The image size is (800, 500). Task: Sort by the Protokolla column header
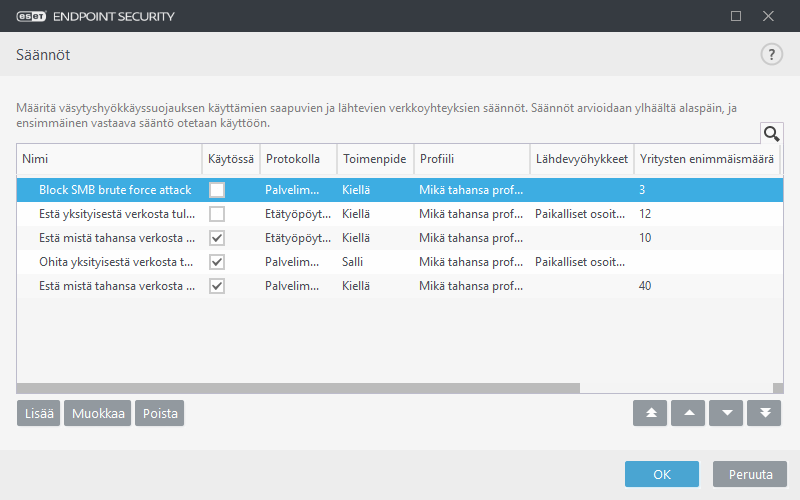pyautogui.click(x=298, y=159)
